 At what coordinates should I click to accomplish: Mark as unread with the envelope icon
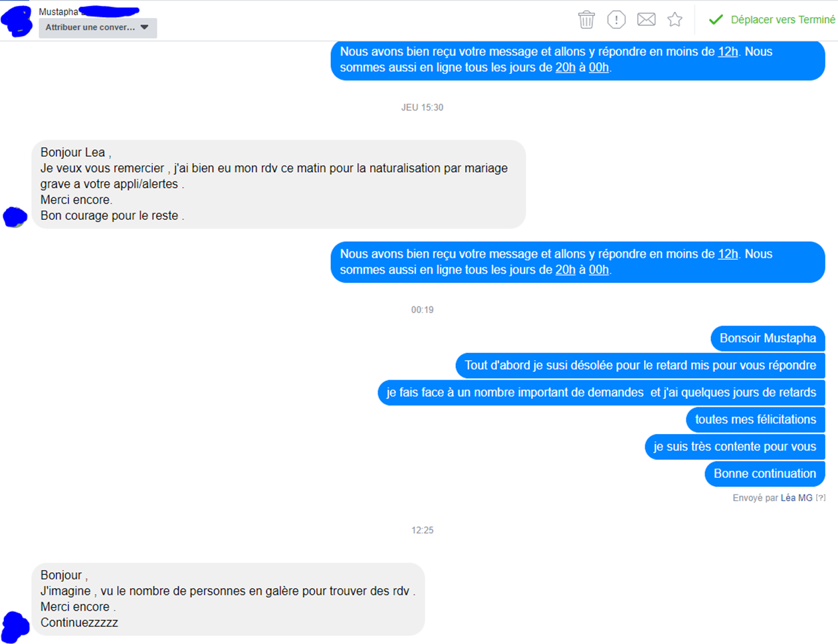click(646, 19)
